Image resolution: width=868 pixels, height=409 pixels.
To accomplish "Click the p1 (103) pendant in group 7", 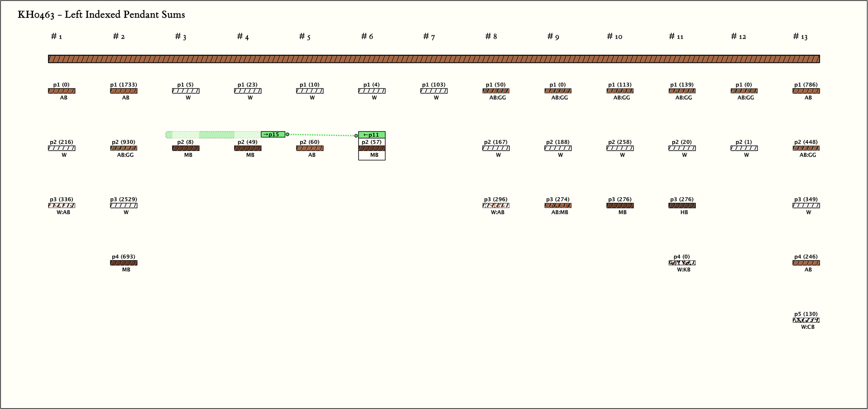I will point(434,91).
